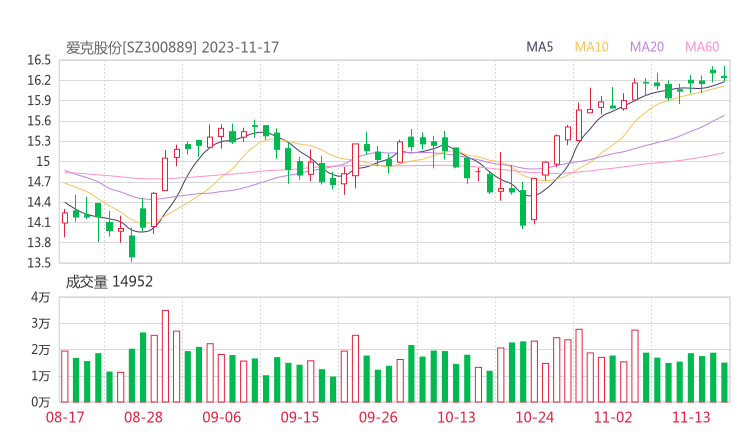Click the 09-15 date axis label

point(300,417)
